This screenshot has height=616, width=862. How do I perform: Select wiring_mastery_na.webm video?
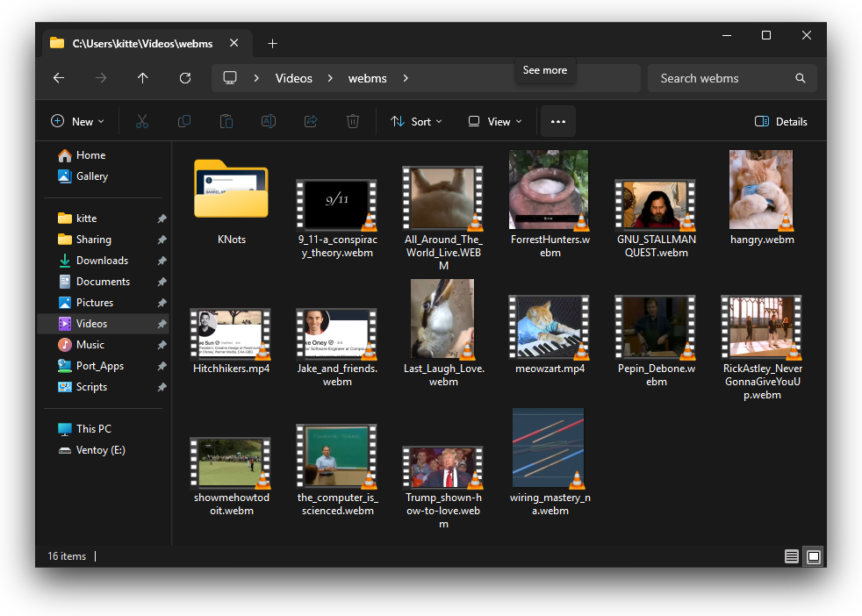tap(550, 462)
